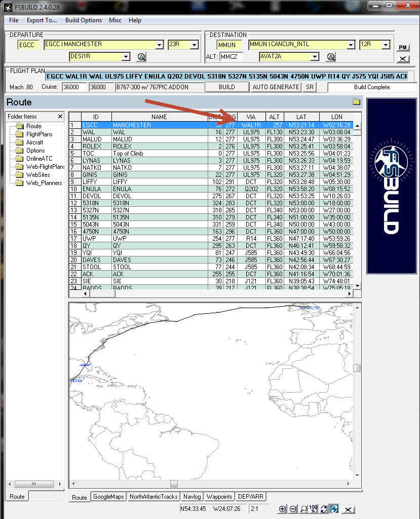
Task: Click the BUILD button
Action: click(226, 87)
